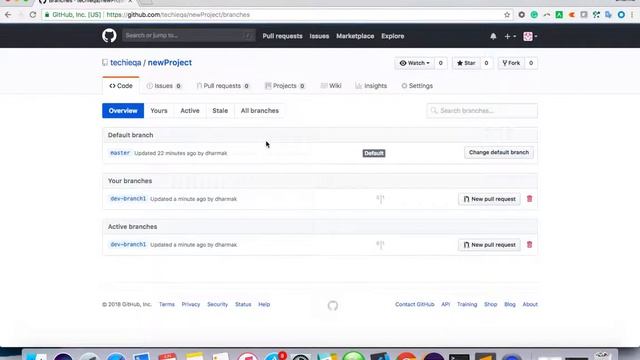Open the Security footer link
The width and height of the screenshot is (640, 360).
point(218,304)
